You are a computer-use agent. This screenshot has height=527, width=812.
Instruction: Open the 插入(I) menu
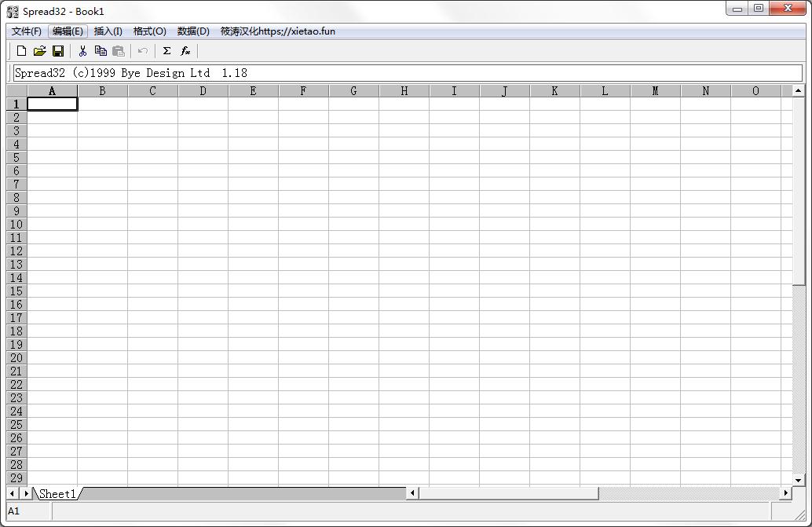[x=108, y=31]
